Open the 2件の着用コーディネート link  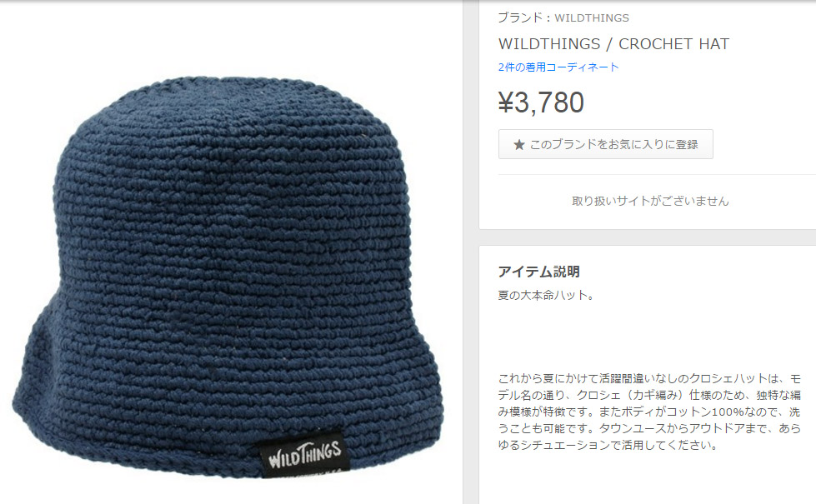click(x=558, y=67)
